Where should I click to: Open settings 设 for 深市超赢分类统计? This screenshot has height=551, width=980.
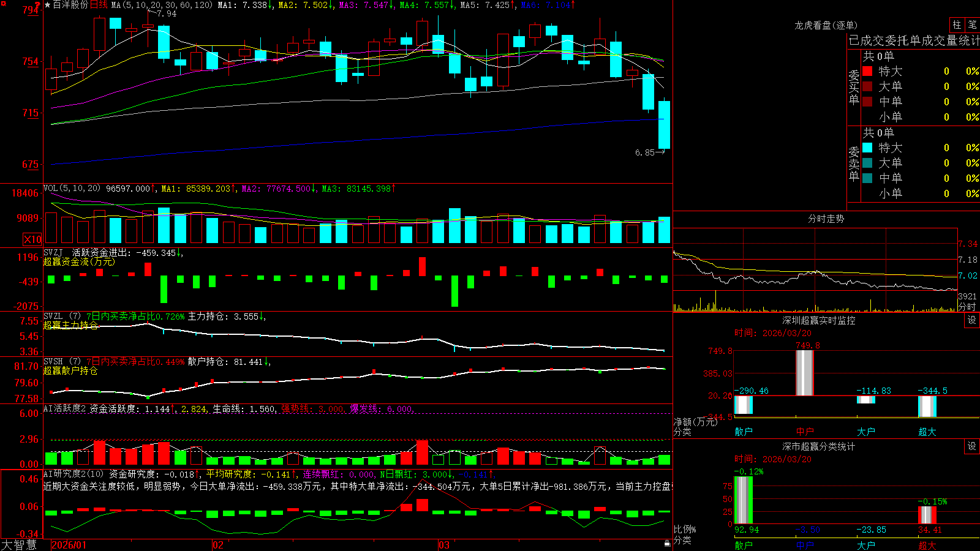click(972, 446)
